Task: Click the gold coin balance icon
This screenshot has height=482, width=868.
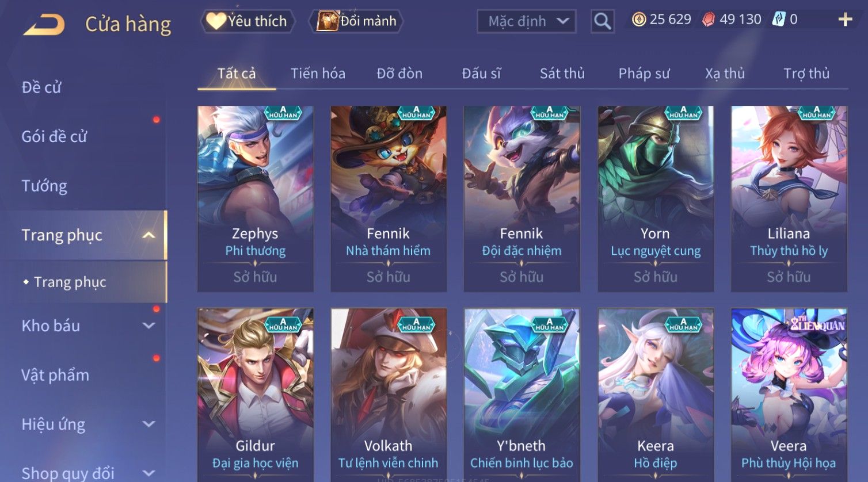Action: point(638,20)
